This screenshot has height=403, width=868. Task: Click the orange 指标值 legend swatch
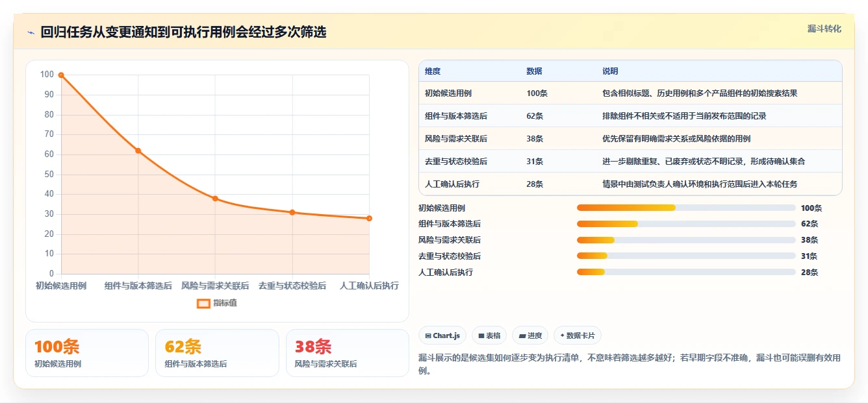pos(203,303)
